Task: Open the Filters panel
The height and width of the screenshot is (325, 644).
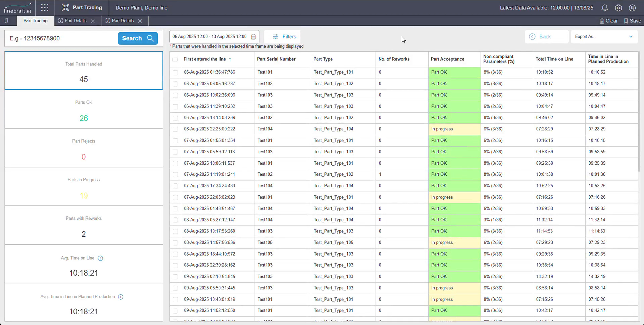Action: point(282,37)
